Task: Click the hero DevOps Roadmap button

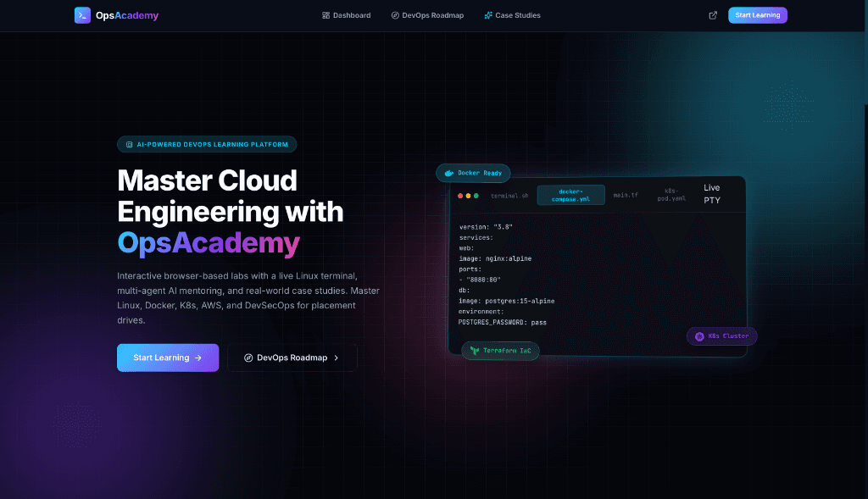Action: pos(292,358)
